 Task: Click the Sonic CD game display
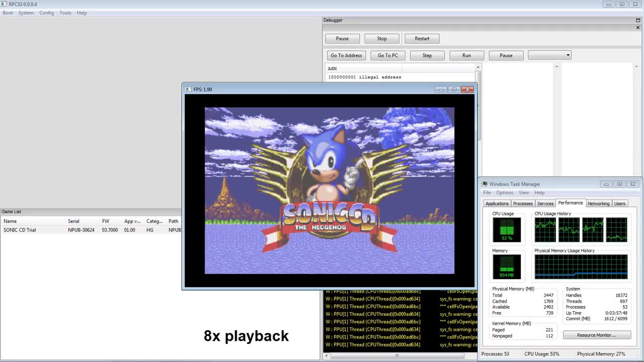[x=330, y=191]
